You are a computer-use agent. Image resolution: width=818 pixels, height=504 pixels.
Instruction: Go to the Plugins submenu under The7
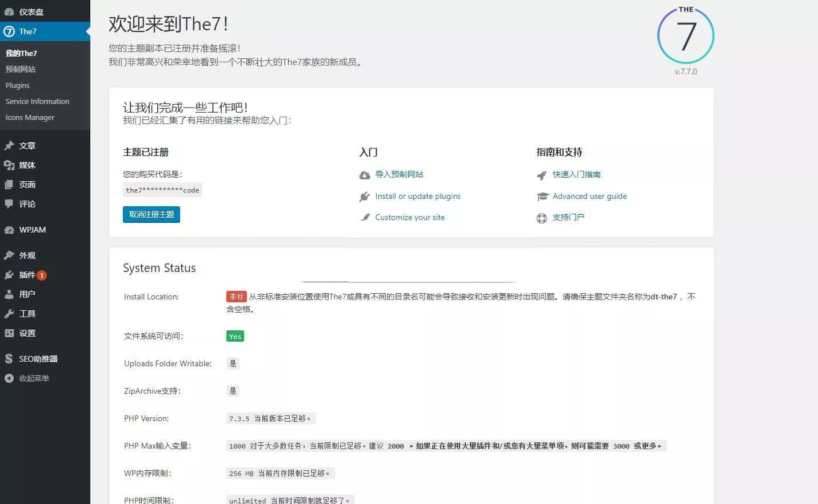click(18, 85)
